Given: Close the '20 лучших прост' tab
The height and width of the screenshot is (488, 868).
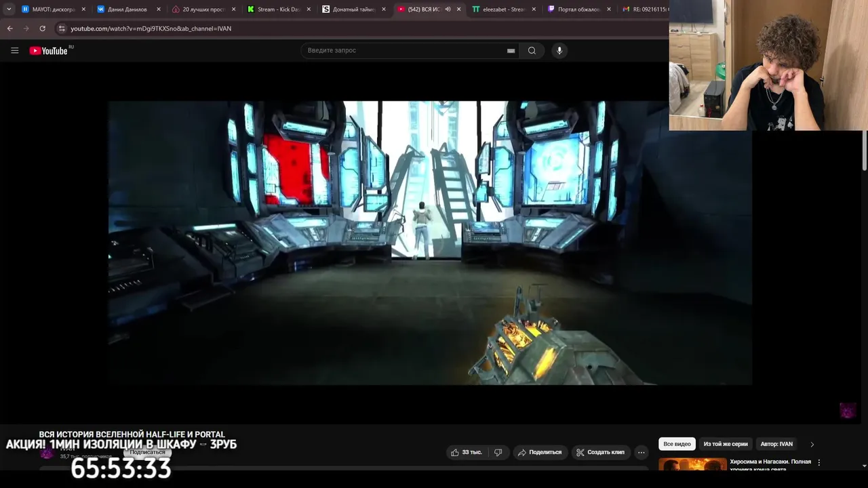Looking at the screenshot, I should (233, 9).
